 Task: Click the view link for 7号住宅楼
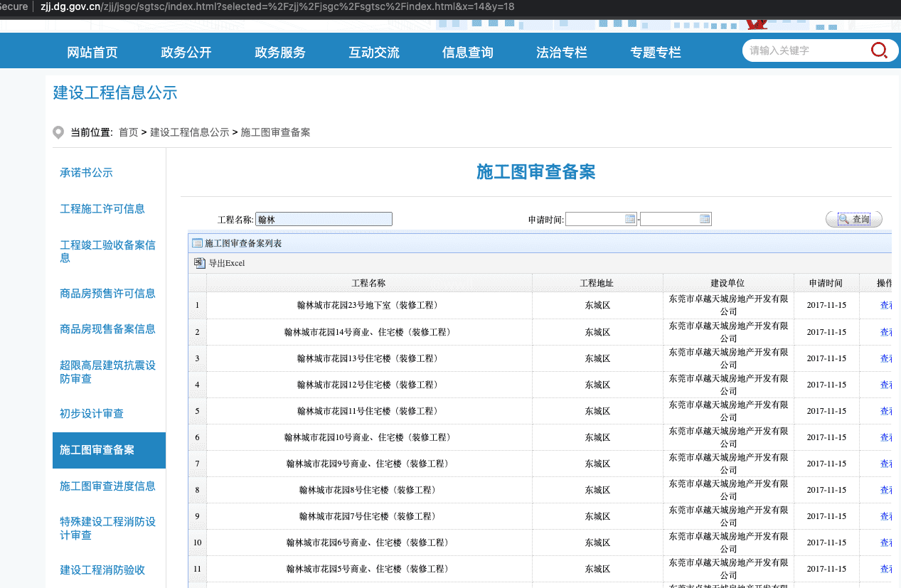click(887, 516)
